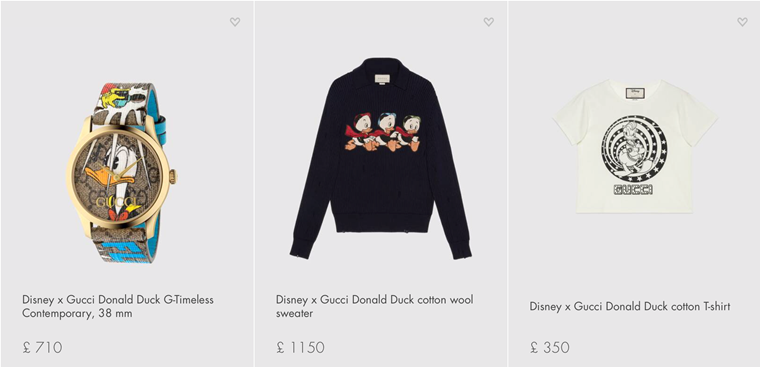This screenshot has width=760, height=367.
Task: Open the G-Timeless Contemporary, 38 mm title link
Action: 118,306
